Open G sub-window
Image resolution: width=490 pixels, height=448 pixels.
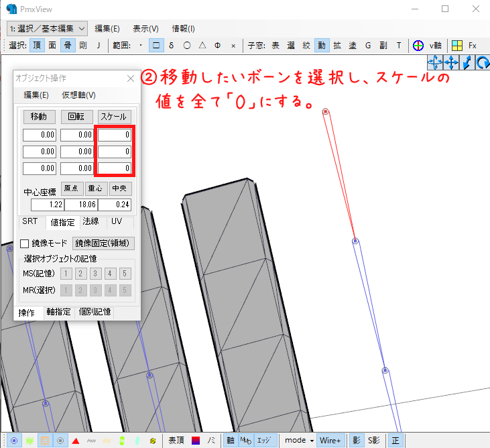pos(368,46)
